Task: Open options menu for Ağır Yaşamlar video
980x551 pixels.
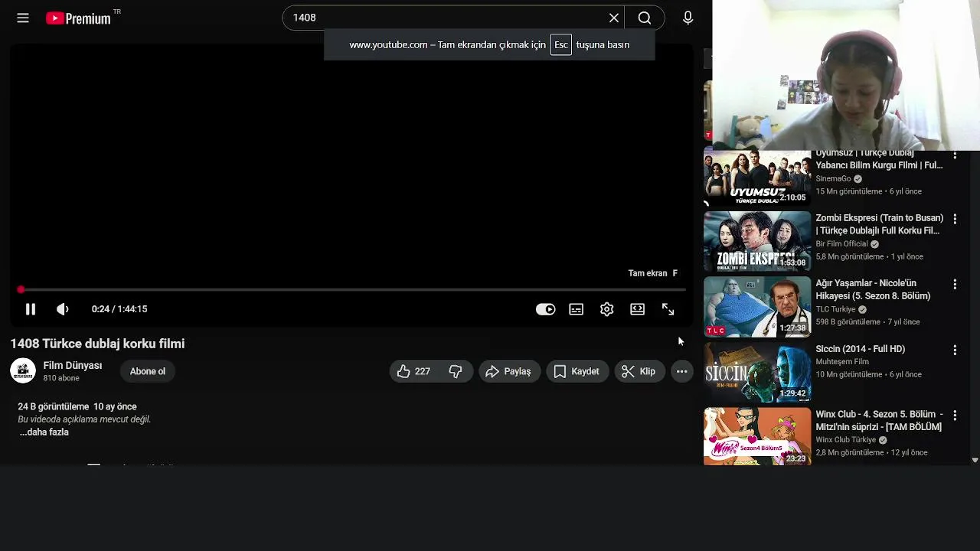Action: click(955, 284)
